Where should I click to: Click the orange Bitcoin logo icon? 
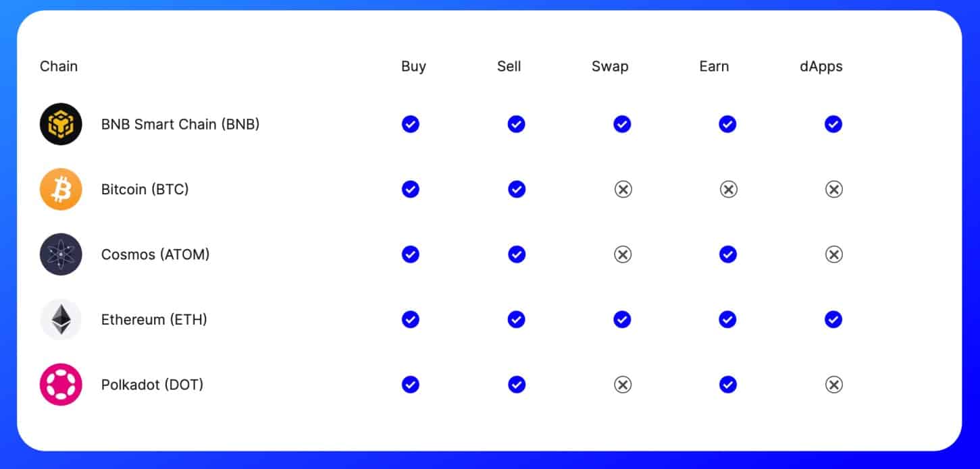click(61, 190)
